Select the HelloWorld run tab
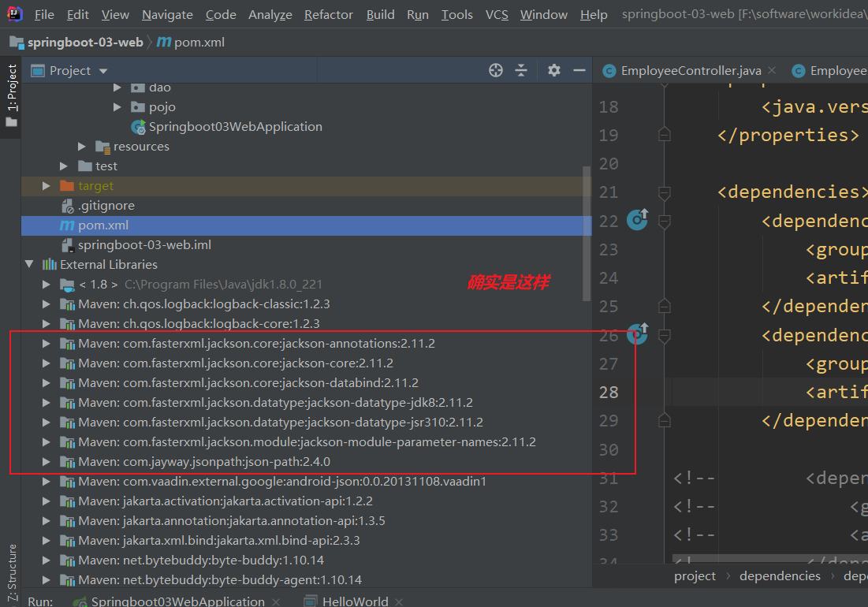The image size is (868, 607). point(356,601)
